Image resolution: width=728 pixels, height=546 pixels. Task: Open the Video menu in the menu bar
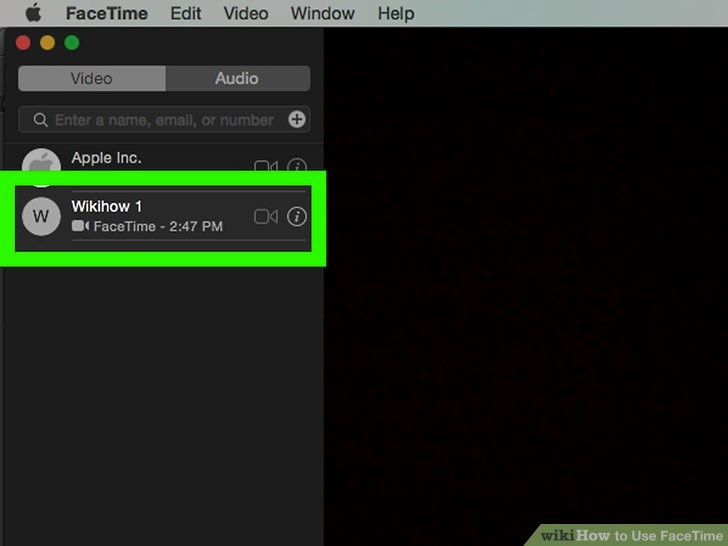tap(246, 13)
